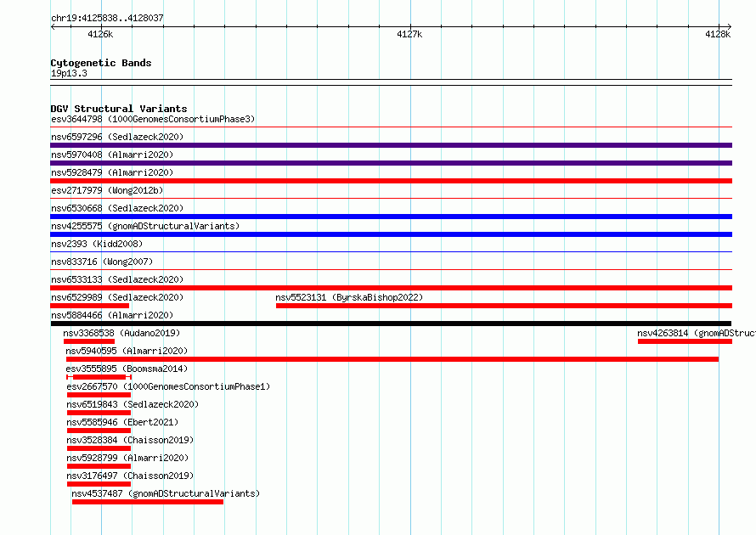Click the nsv833716 (Wong2007) label
756x535 pixels.
pyautogui.click(x=102, y=262)
